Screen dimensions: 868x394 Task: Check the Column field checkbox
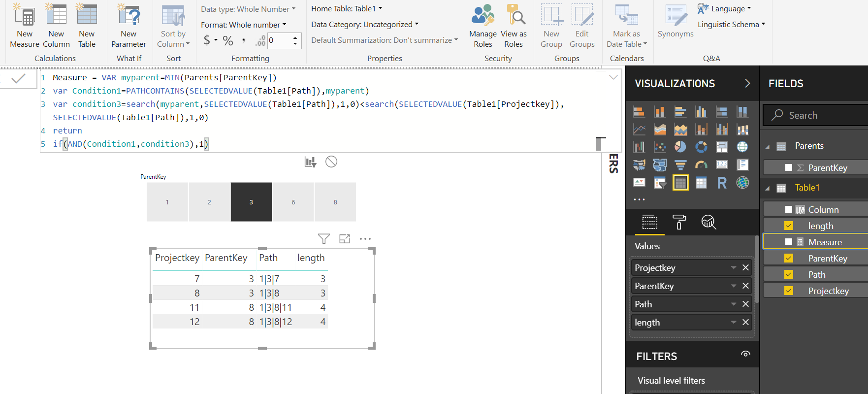click(x=789, y=209)
